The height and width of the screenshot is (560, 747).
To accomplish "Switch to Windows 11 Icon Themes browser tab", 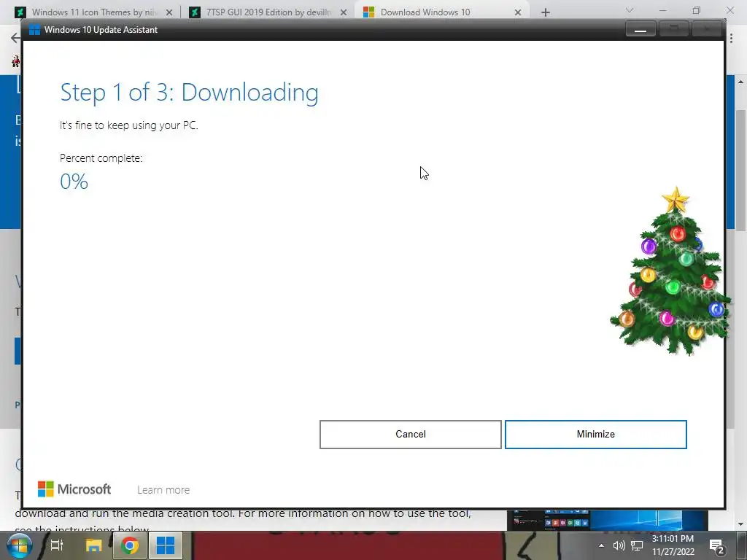I will pos(94,12).
